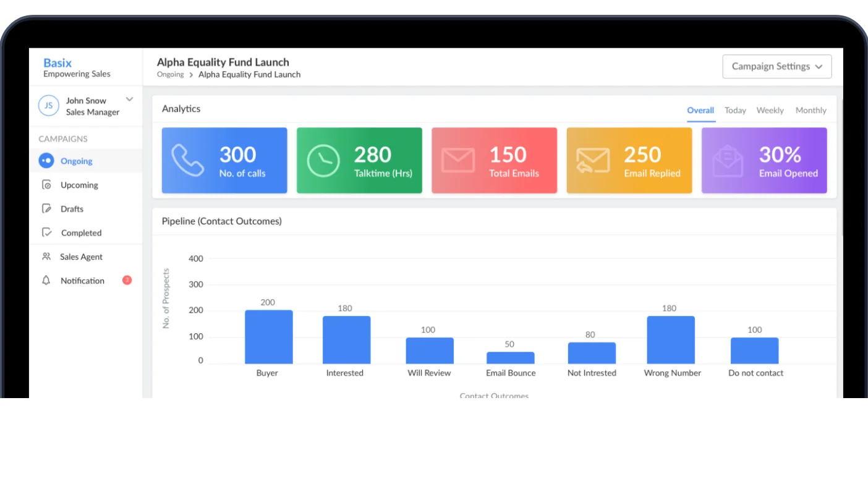
Task: Click the 200 value above Buyer bar
Action: click(268, 303)
